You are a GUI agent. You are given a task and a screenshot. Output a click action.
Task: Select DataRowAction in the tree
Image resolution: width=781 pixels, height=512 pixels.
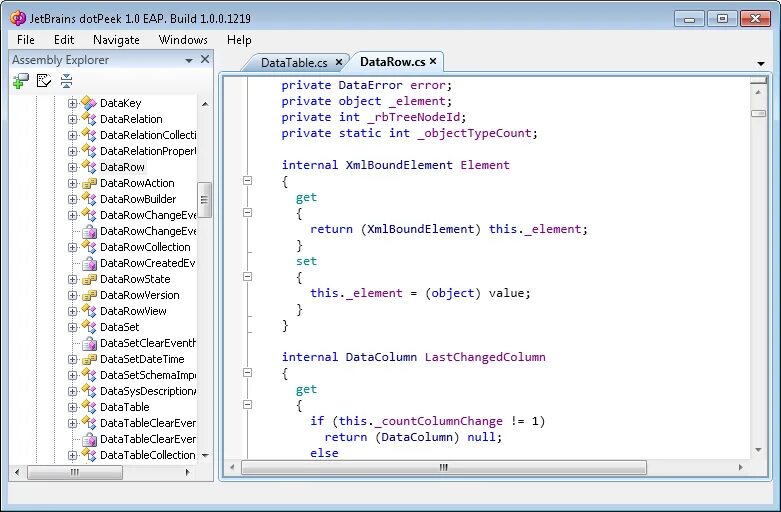[x=137, y=183]
